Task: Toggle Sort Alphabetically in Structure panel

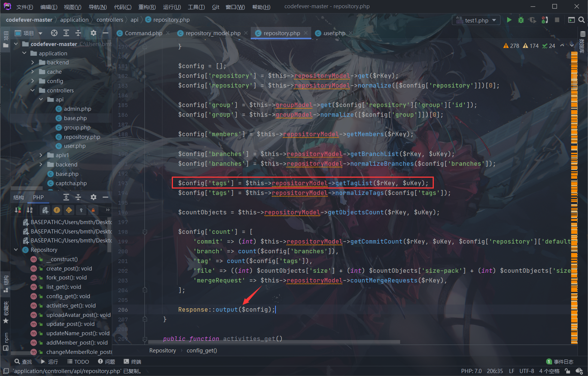Action: (x=30, y=210)
